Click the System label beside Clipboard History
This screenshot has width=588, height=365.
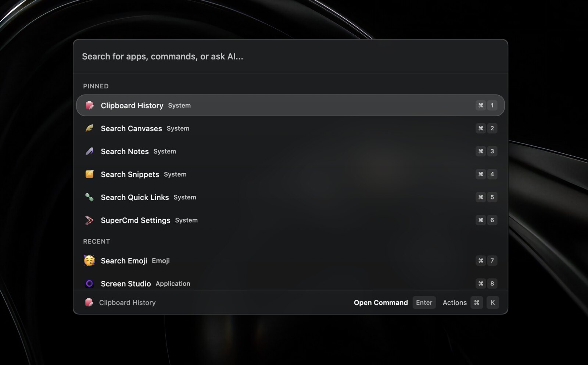point(179,105)
